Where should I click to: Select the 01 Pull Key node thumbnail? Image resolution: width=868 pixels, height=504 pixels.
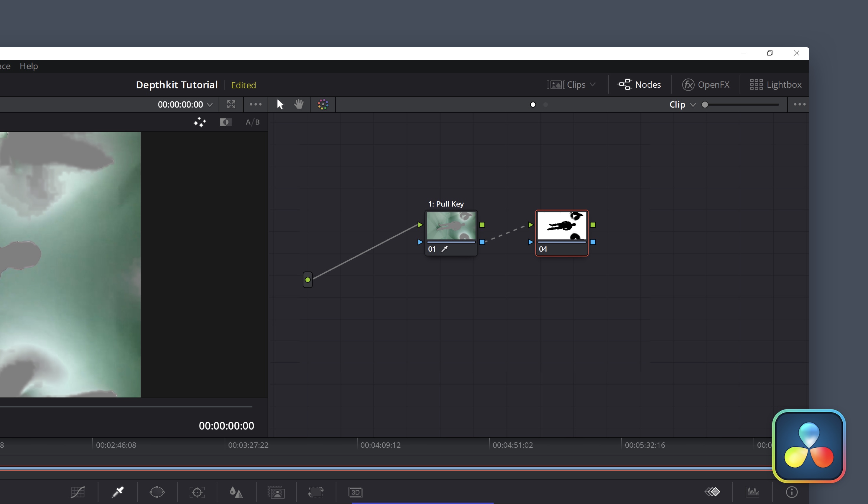[451, 225]
